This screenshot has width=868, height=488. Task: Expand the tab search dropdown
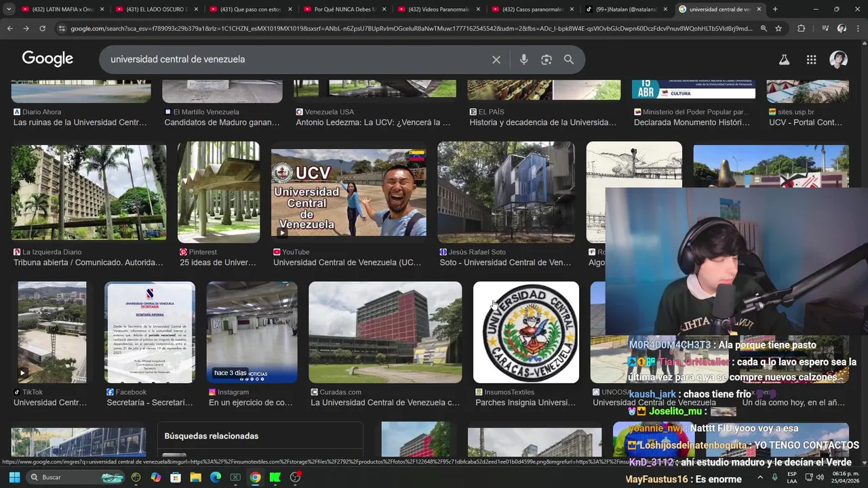pyautogui.click(x=9, y=9)
